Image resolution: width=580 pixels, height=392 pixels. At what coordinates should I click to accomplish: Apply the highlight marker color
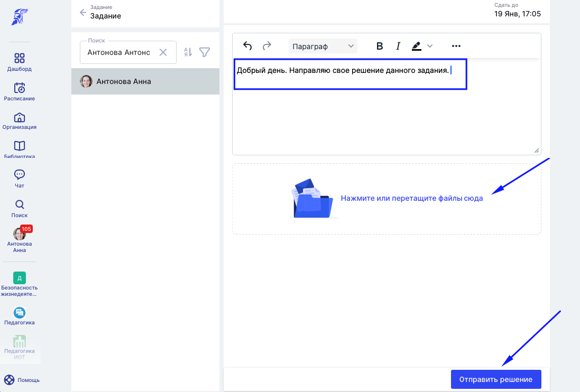417,46
